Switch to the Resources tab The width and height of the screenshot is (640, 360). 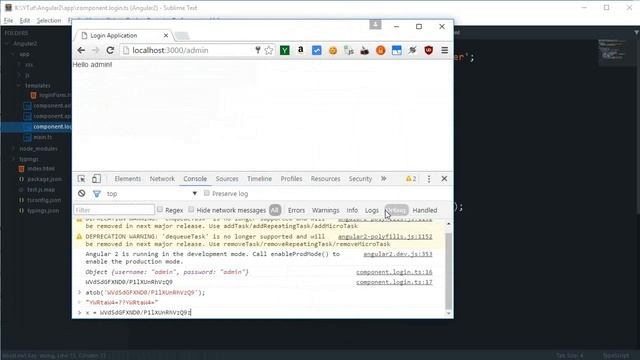[325, 179]
